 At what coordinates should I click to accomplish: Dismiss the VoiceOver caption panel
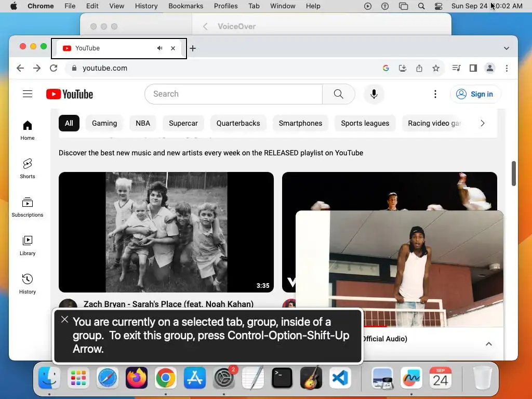click(64, 320)
